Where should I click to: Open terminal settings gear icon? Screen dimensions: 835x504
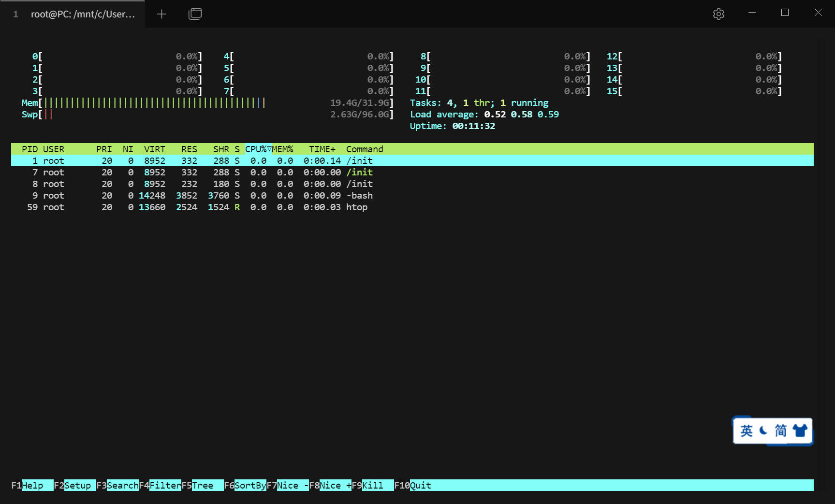click(x=718, y=14)
